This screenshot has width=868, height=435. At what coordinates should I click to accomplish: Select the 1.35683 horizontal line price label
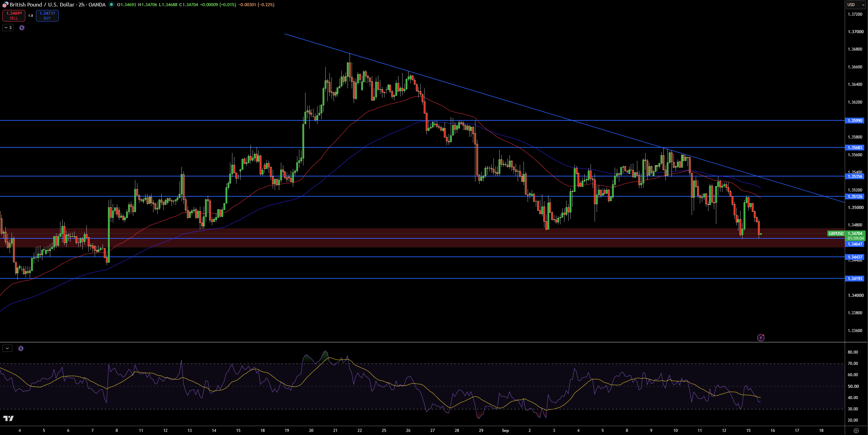click(x=855, y=148)
